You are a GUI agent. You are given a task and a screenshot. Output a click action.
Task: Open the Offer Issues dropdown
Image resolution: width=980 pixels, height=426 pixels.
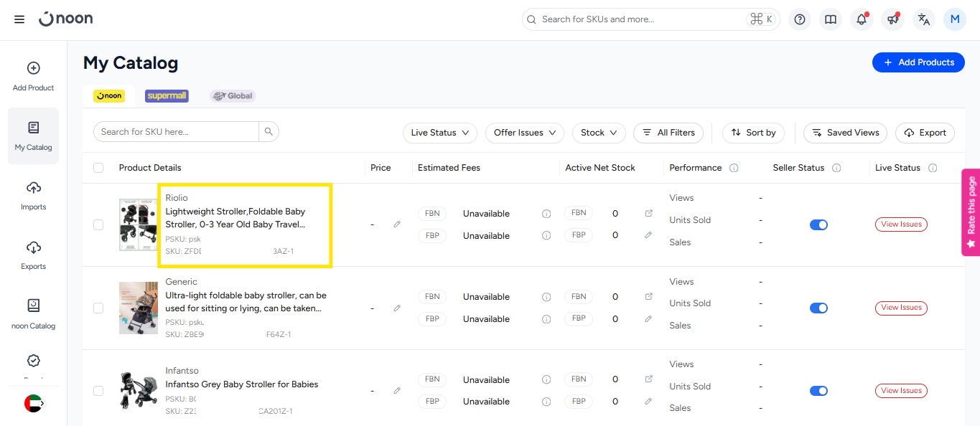pyautogui.click(x=525, y=133)
